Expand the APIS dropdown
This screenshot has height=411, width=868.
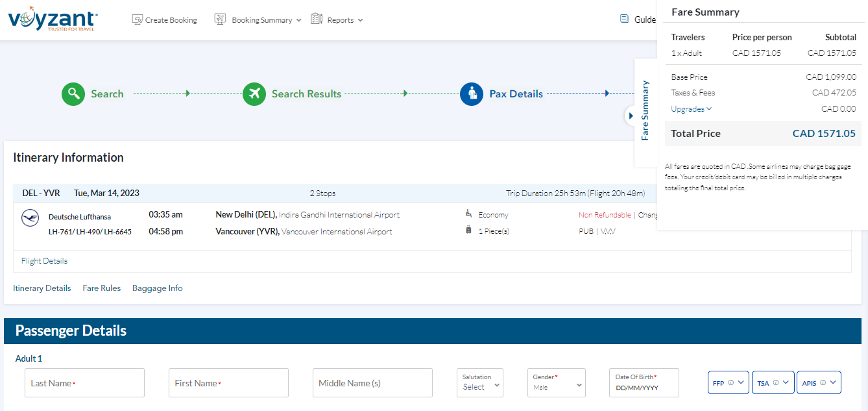[x=817, y=383]
